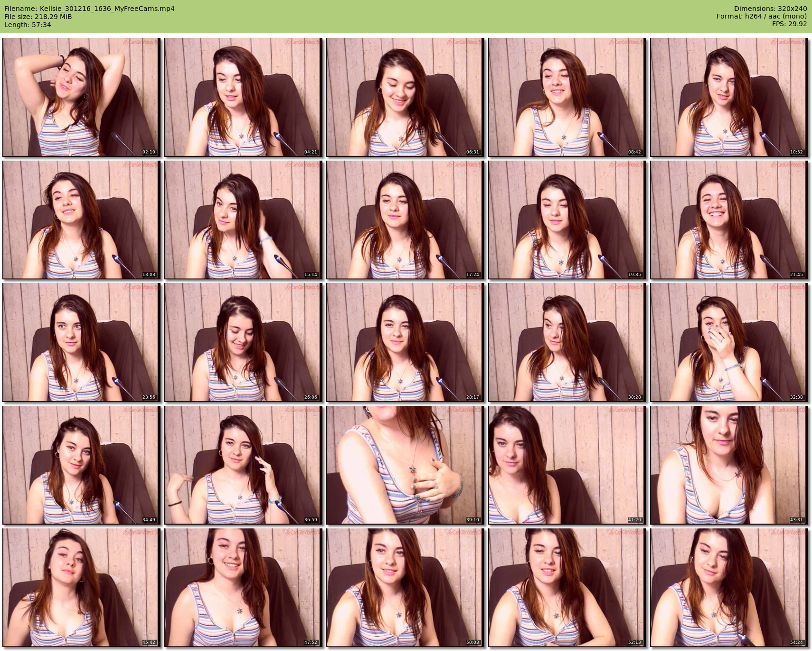Select the frame marked 36:59
Image resolution: width=812 pixels, height=651 pixels.
click(x=244, y=465)
